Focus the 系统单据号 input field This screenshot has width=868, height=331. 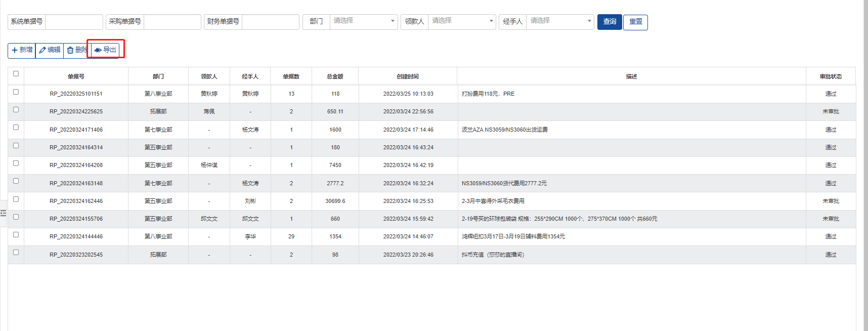pos(74,22)
